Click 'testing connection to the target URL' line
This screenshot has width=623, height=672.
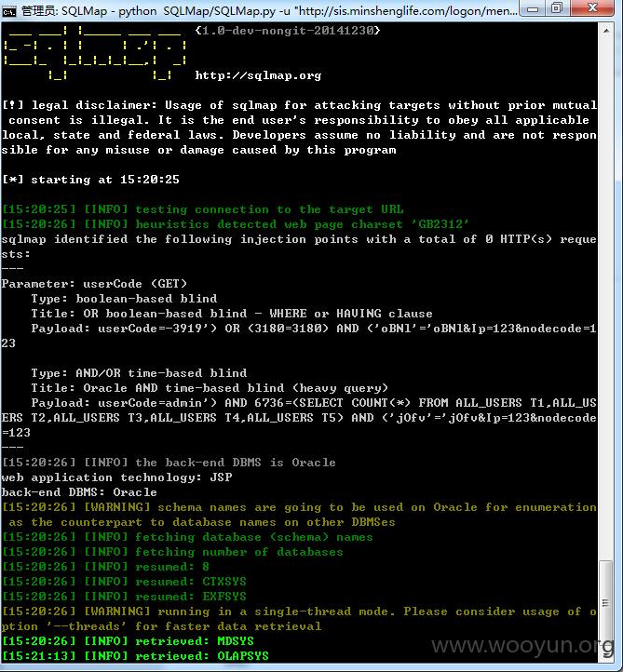coord(203,209)
